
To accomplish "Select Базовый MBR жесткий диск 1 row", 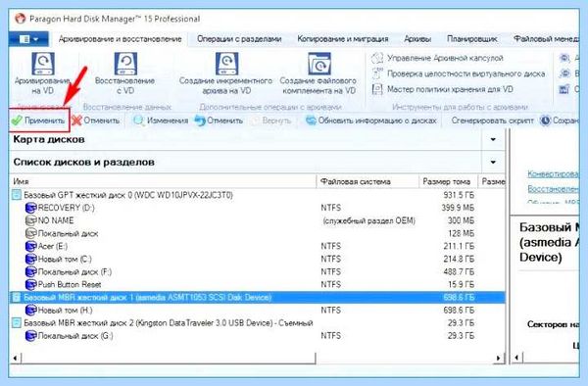I will coord(257,298).
